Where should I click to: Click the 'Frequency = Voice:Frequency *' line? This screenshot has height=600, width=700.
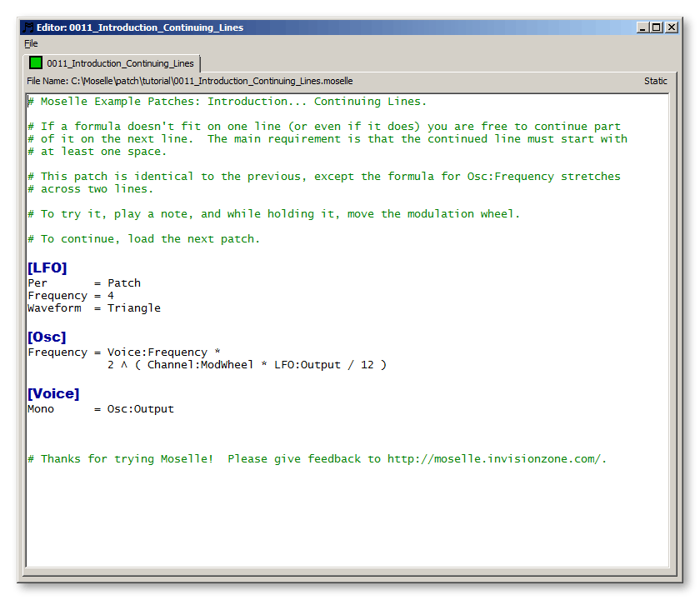click(x=124, y=352)
